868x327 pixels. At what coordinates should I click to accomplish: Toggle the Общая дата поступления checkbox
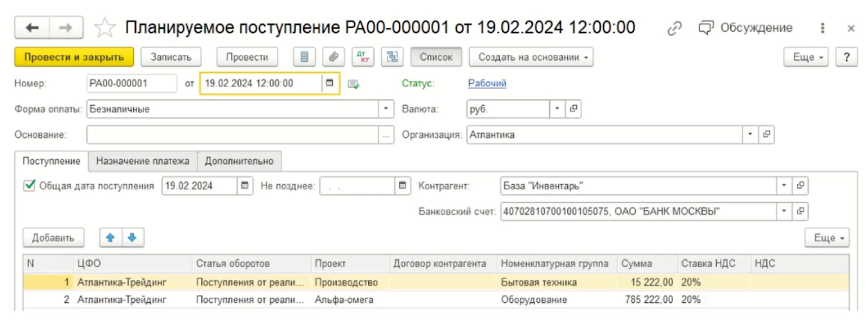point(29,186)
